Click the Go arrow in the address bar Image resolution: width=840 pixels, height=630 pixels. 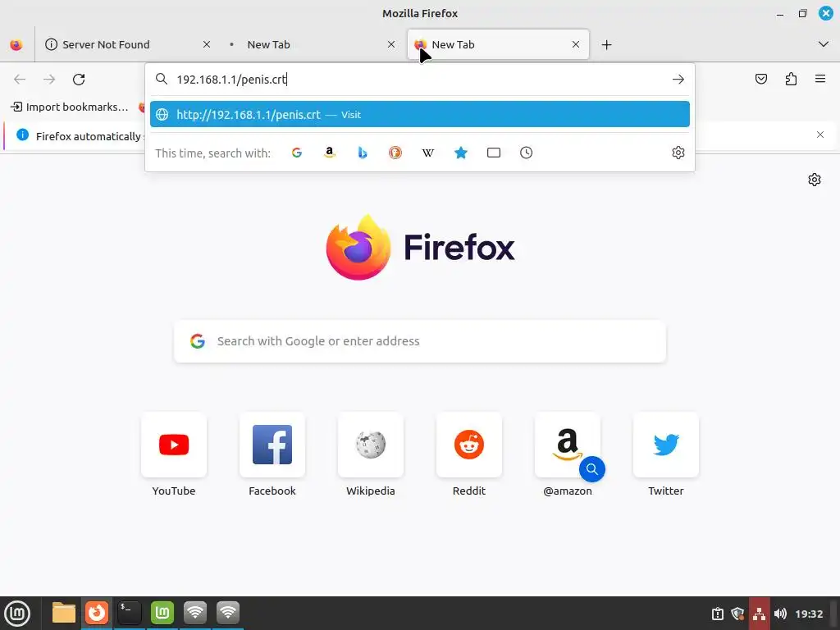678,80
